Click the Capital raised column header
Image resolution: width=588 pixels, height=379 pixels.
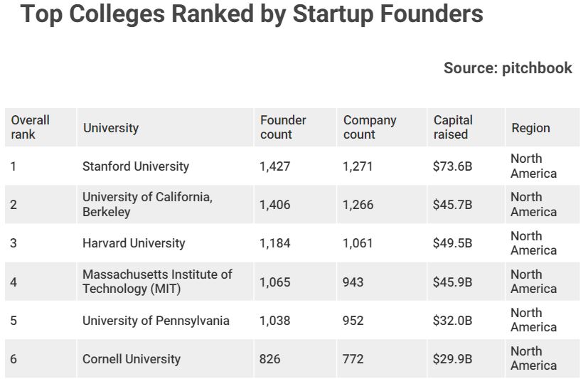pyautogui.click(x=453, y=127)
